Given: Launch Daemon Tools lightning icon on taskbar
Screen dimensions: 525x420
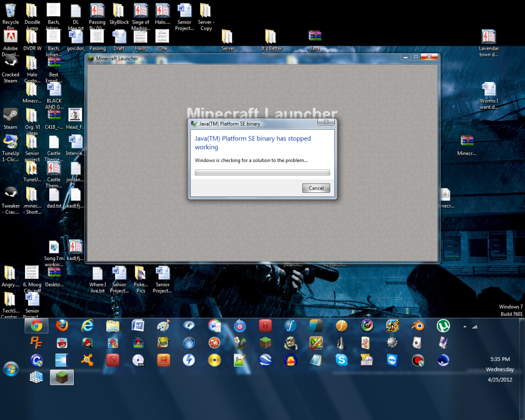Looking at the screenshot, I should click(x=189, y=360).
